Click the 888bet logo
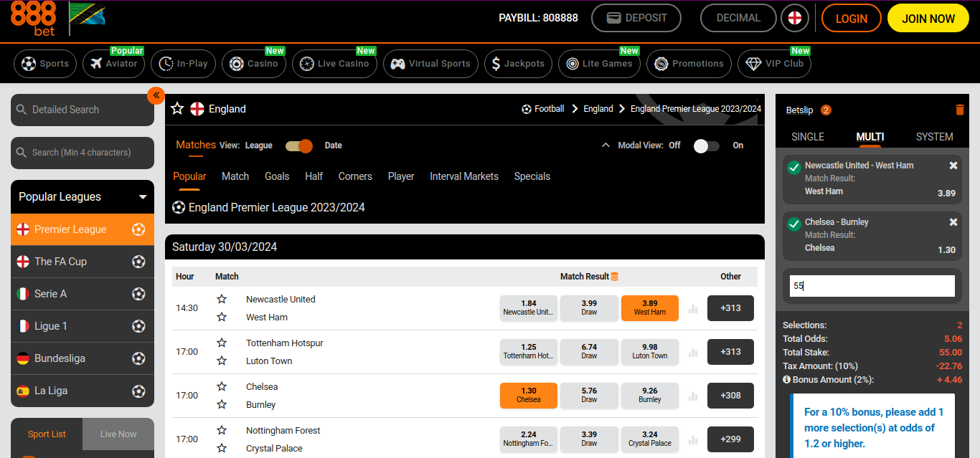Viewport: 980px width, 458px height. tap(34, 19)
